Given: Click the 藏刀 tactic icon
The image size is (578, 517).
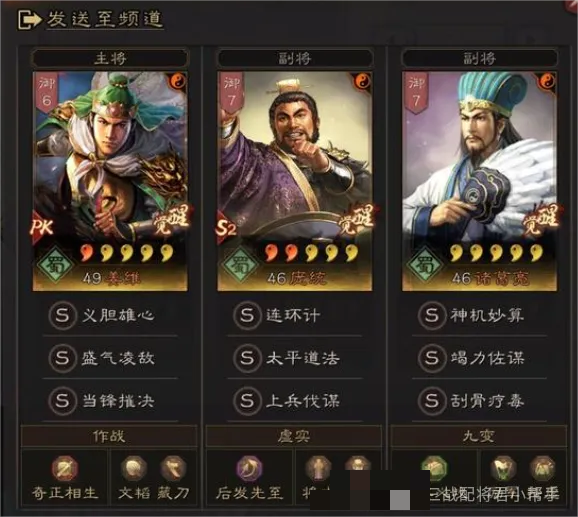Looking at the screenshot, I should (173, 469).
